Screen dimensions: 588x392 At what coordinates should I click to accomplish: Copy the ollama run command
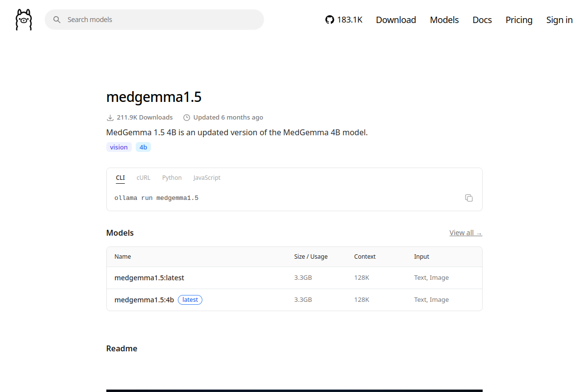469,198
